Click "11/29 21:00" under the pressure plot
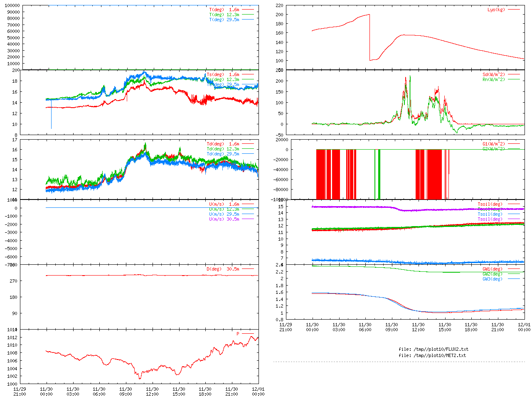 click(x=20, y=392)
